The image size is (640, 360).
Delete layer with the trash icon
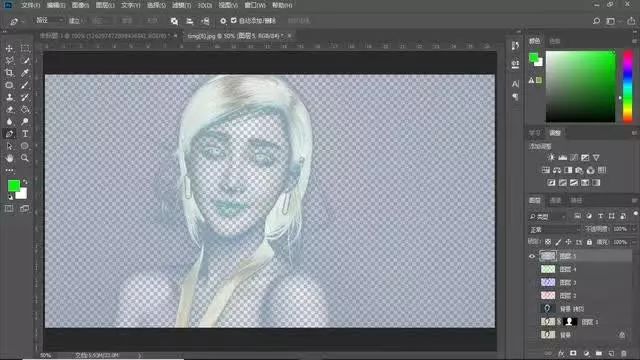point(624,353)
